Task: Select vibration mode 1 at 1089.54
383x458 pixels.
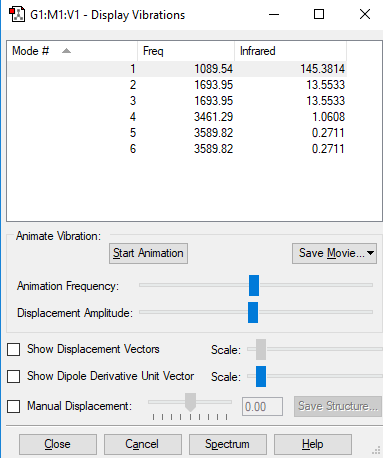Action: (x=177, y=69)
